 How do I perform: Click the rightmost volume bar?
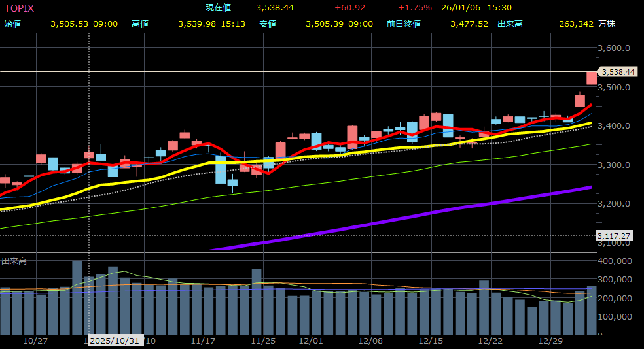coord(592,310)
